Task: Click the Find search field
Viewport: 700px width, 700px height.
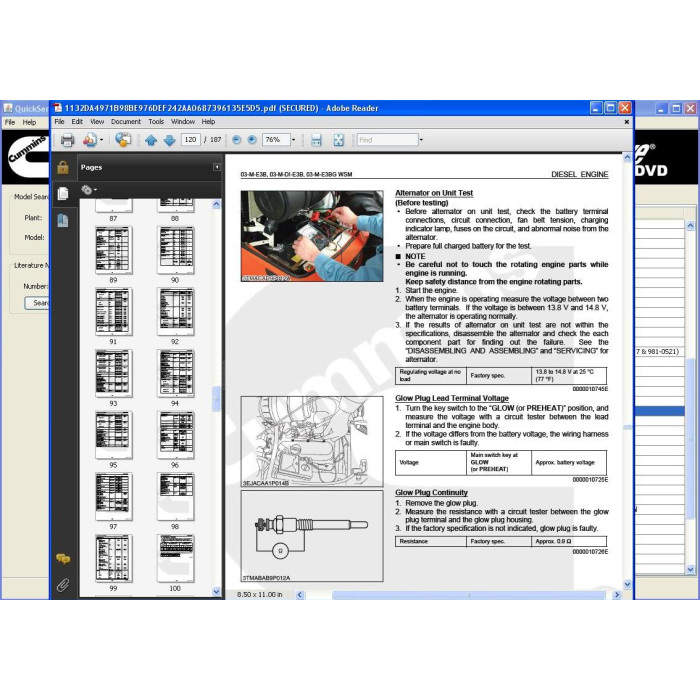Action: tap(388, 140)
